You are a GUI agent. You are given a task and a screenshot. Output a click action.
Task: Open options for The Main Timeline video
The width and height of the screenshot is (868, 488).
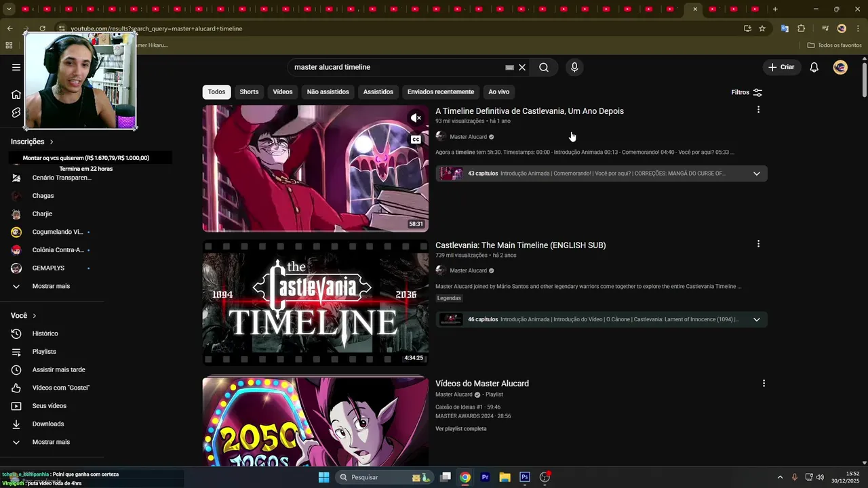click(x=758, y=244)
